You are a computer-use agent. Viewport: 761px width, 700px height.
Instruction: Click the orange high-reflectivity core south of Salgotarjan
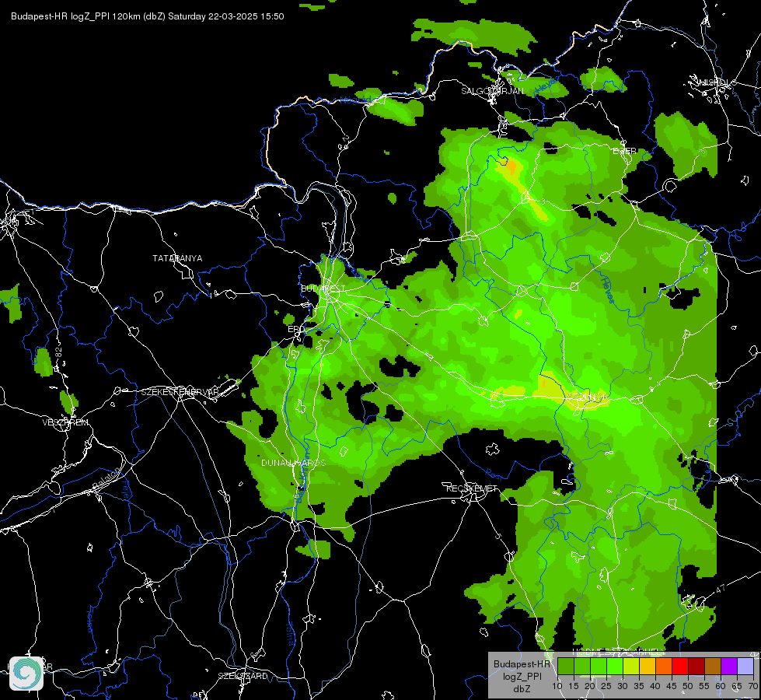[x=509, y=166]
